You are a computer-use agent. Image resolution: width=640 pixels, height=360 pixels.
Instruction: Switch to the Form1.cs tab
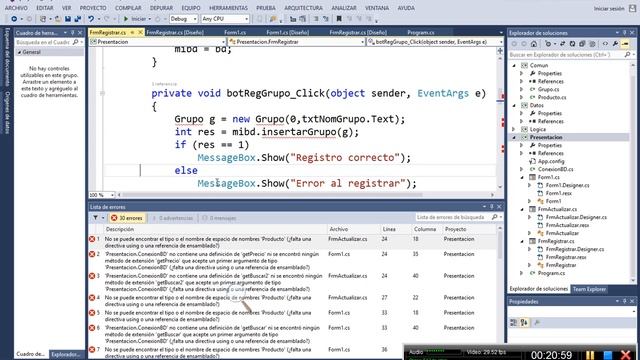click(x=235, y=32)
